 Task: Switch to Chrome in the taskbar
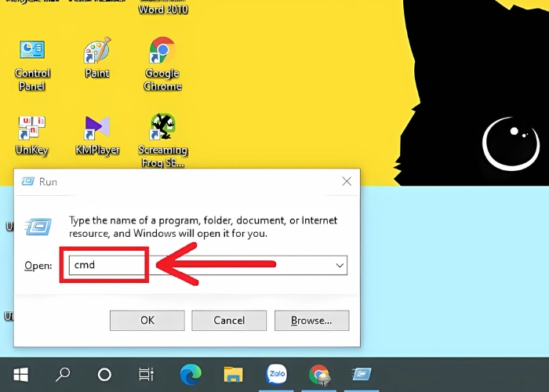[318, 374]
